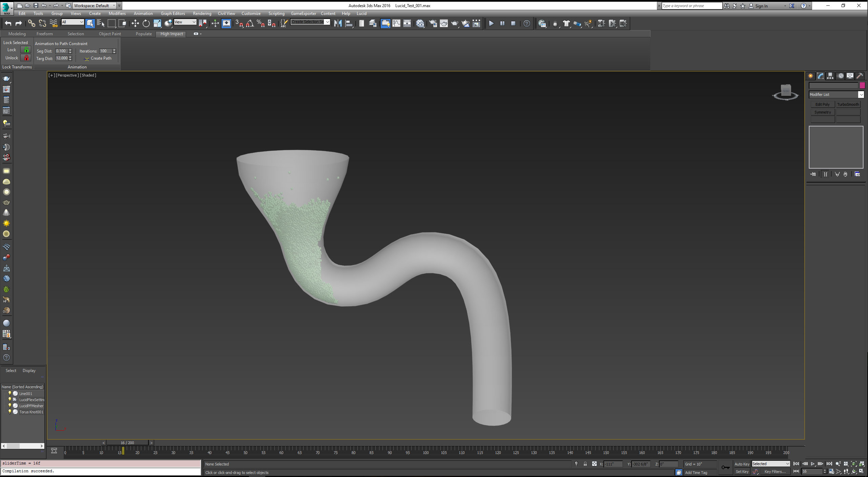Switch to the Object Paint ribbon tab
The width and height of the screenshot is (868, 477).
pyautogui.click(x=110, y=34)
